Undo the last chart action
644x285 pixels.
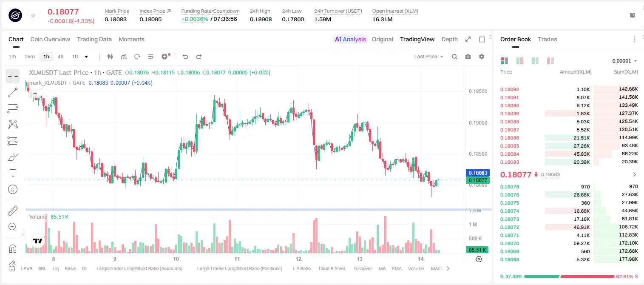185,57
